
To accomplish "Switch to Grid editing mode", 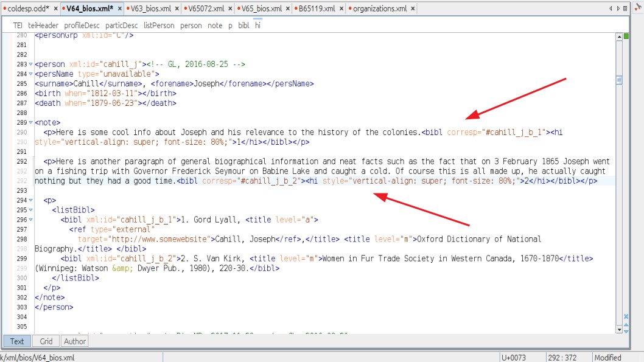I will 46,341.
